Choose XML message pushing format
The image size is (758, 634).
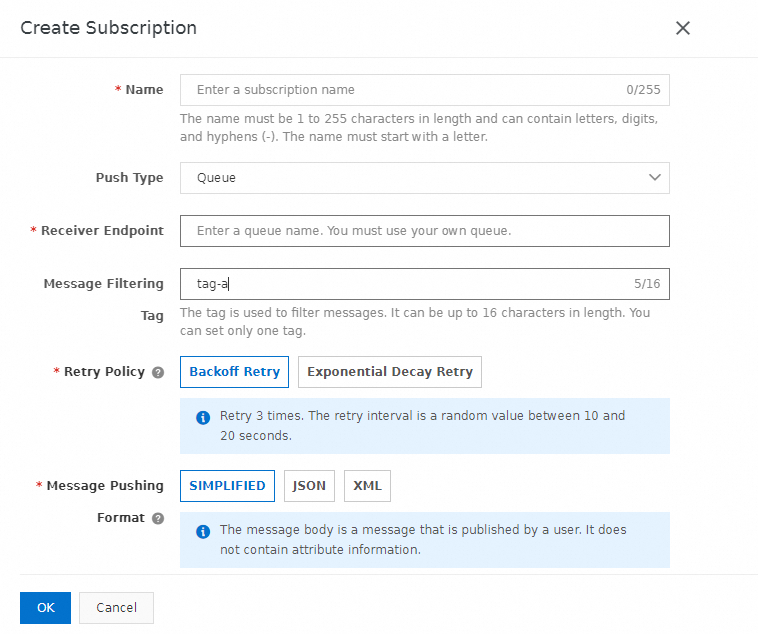point(367,486)
